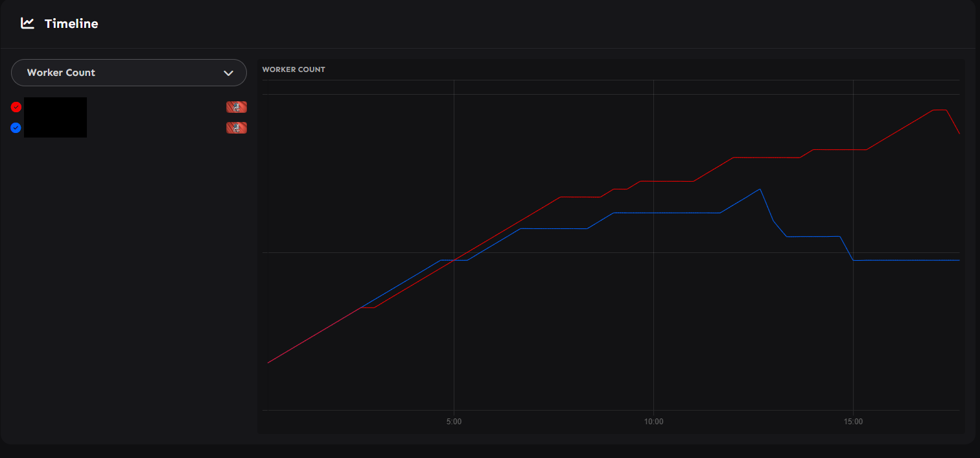Screen dimensions: 980x458
Task: Click the right end of the blue line
Action: [x=959, y=260]
